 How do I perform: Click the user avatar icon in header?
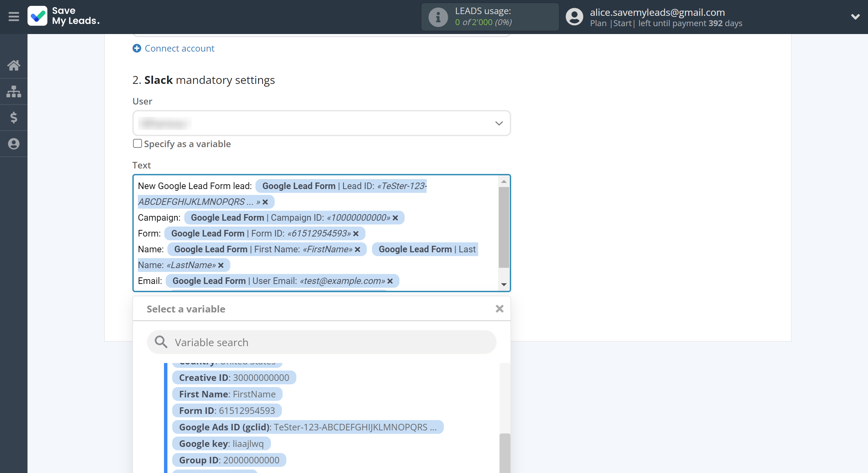(x=574, y=17)
